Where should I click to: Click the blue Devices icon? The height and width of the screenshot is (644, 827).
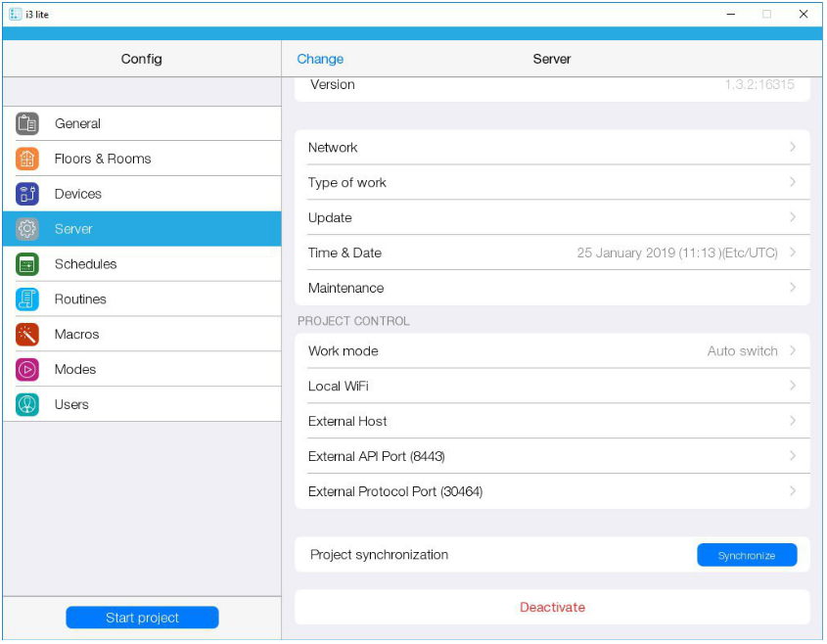[27, 194]
